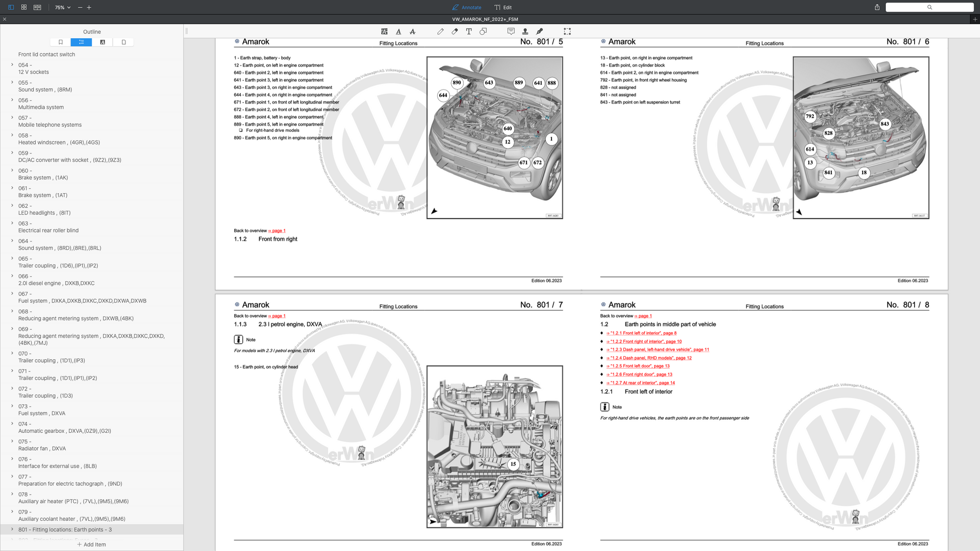Screen dimensions: 980x551
Task: Click engine bay diagram on page 801/5
Action: [x=495, y=137]
